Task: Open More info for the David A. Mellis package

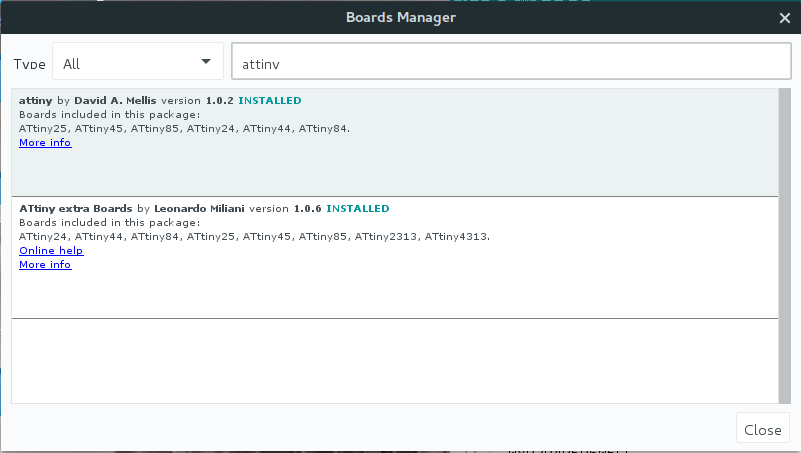Action: click(x=45, y=143)
